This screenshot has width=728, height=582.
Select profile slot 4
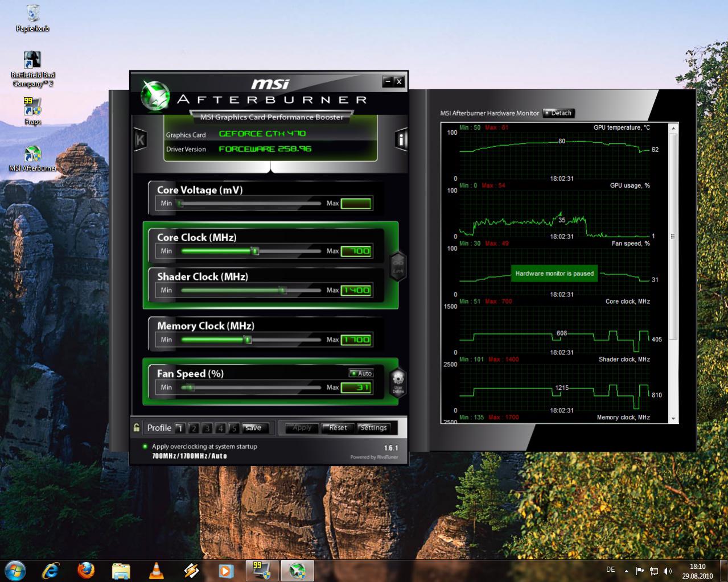point(220,428)
